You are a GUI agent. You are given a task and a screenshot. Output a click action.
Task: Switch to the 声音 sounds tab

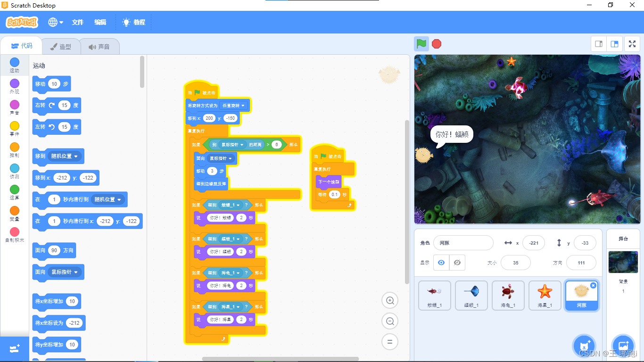pos(99,47)
